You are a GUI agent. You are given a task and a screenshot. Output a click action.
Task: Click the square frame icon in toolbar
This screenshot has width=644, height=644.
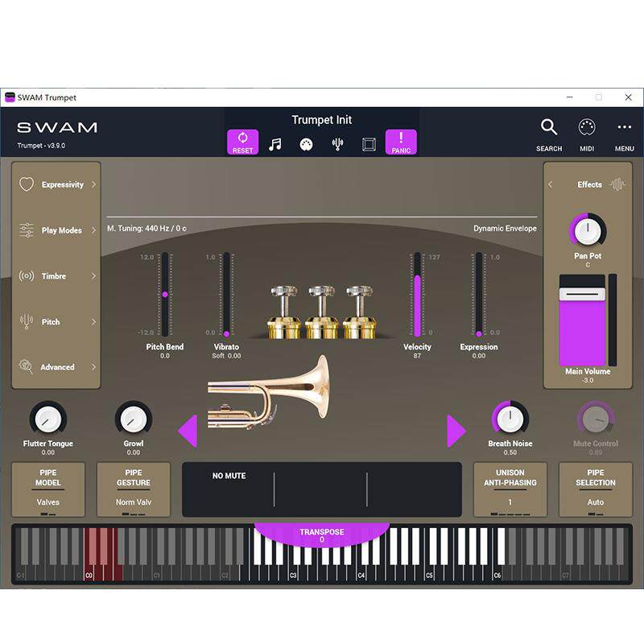tap(369, 145)
